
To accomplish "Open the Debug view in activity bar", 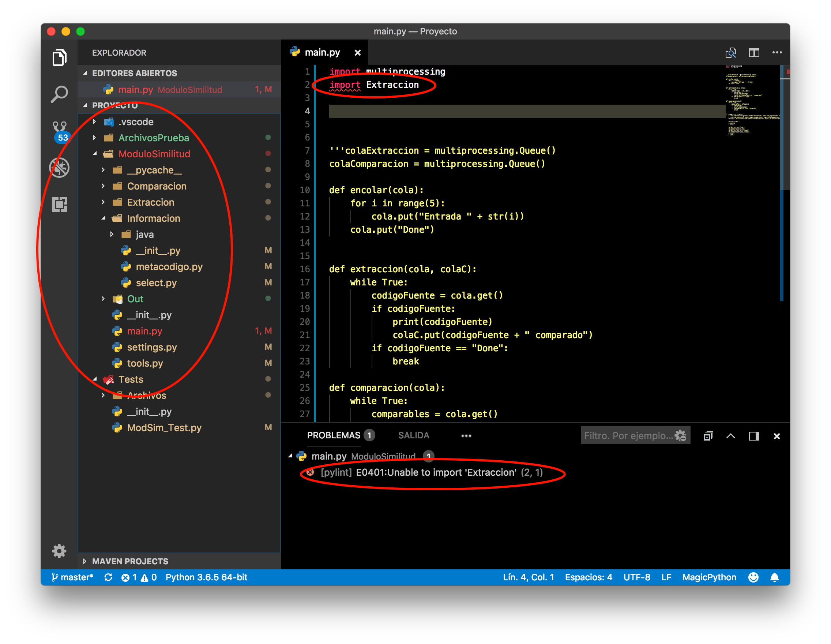I will (x=59, y=168).
